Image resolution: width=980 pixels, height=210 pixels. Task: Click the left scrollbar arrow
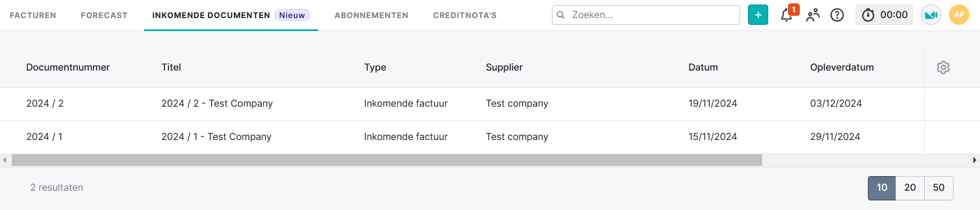[5, 160]
